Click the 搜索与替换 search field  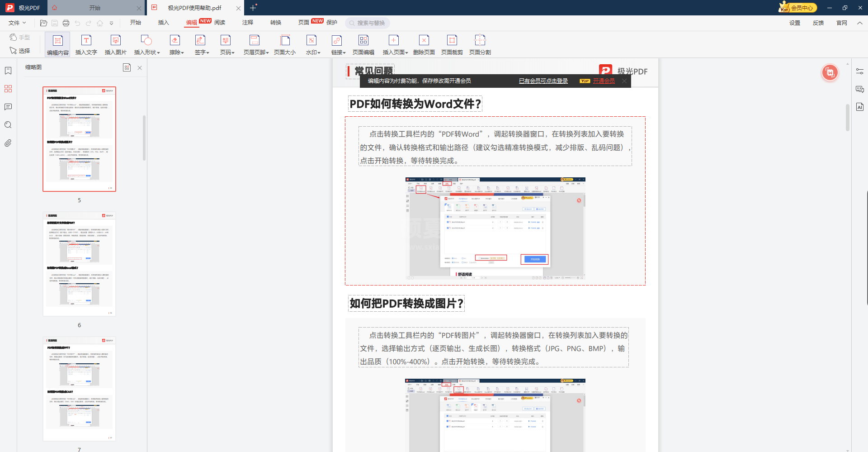click(x=368, y=23)
